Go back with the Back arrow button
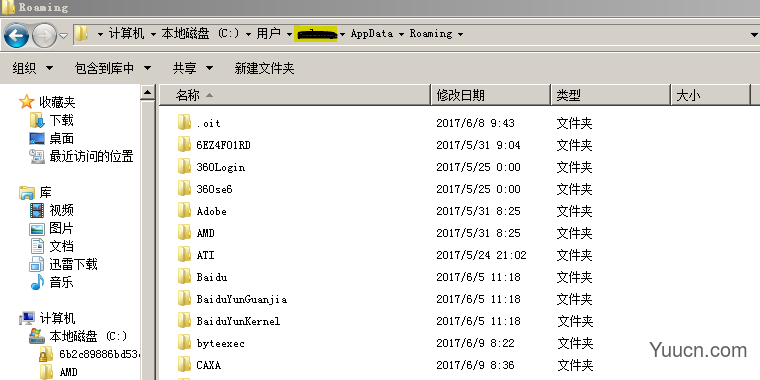The image size is (760, 380). click(16, 35)
